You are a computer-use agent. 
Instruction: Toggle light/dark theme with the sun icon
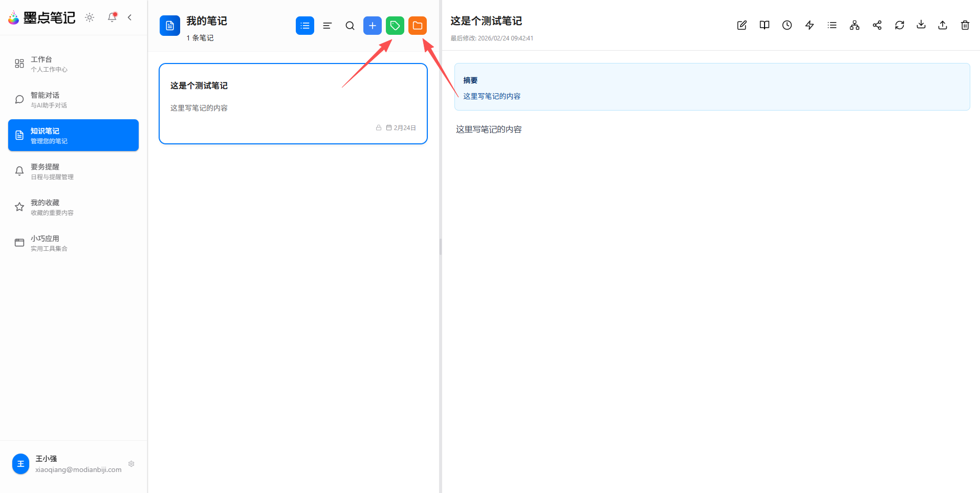tap(90, 17)
